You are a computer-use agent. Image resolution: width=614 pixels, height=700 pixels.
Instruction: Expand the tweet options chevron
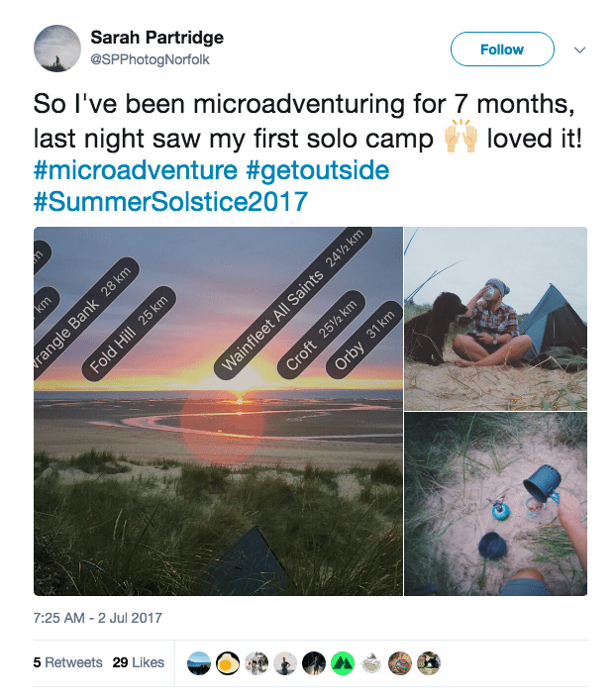coord(580,50)
